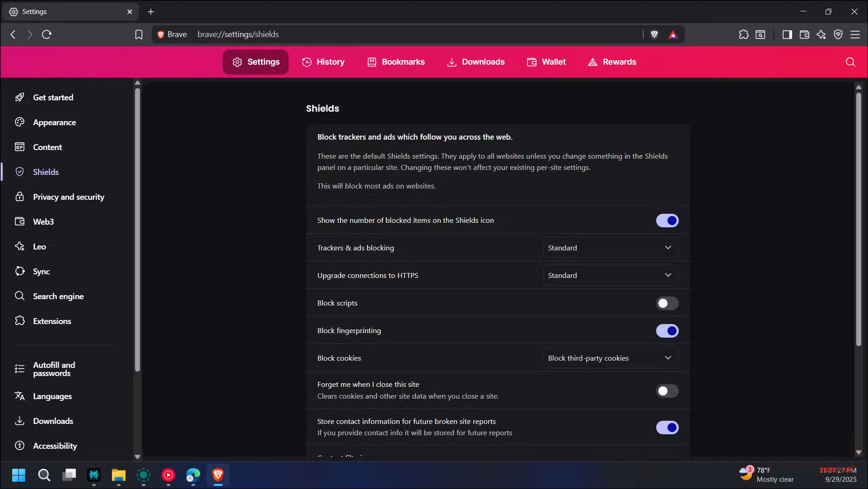Disable the Block fingerprinting toggle

click(667, 330)
